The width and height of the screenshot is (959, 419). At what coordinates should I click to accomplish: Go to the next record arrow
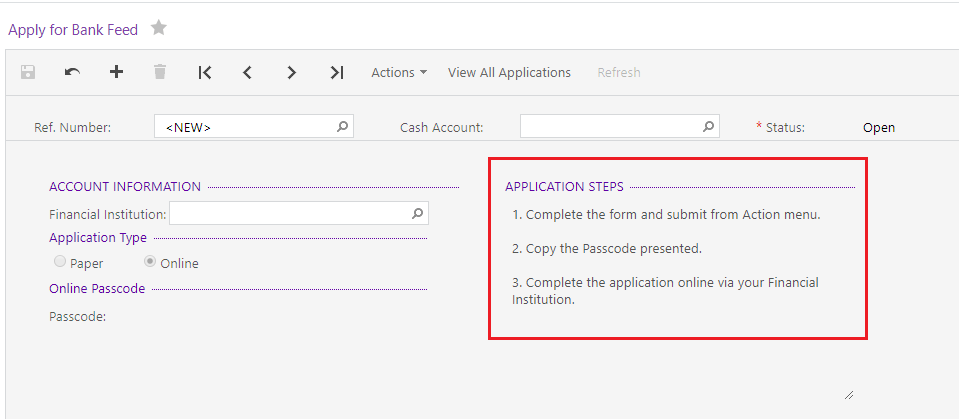point(292,73)
